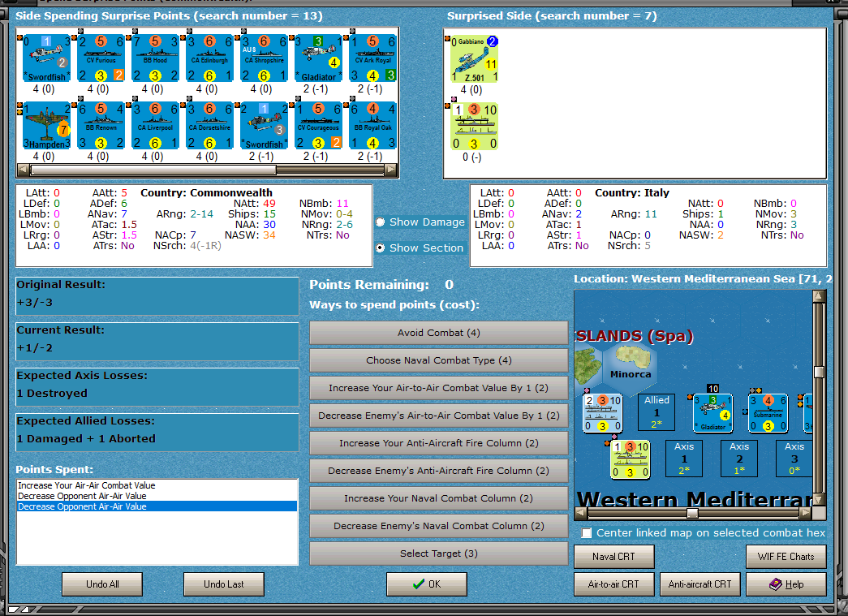Click unit list scrollbar left arrow
The width and height of the screenshot is (848, 616).
coord(24,170)
